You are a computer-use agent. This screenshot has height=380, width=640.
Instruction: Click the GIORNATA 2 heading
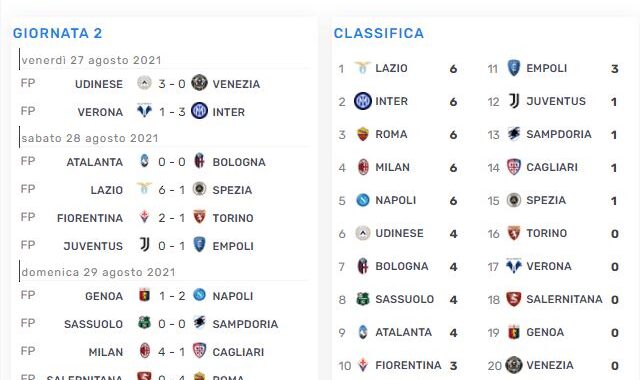(x=58, y=33)
